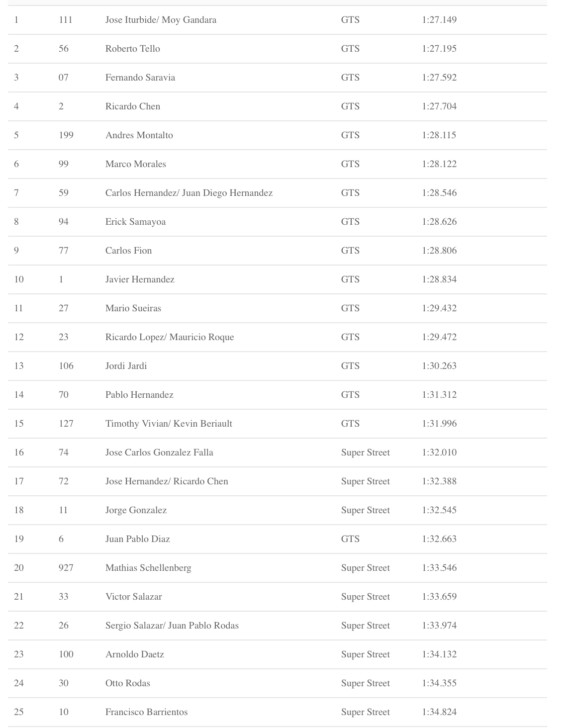Click Super Street class for Jose Carlos Gonzalez Falla
Image resolution: width=569 pixels, height=728 pixels.
click(x=366, y=453)
